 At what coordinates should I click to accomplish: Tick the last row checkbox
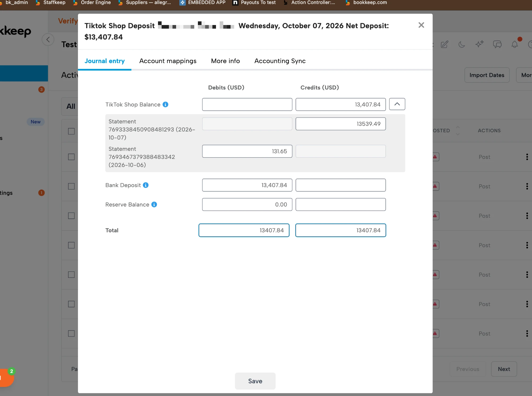pos(71,333)
